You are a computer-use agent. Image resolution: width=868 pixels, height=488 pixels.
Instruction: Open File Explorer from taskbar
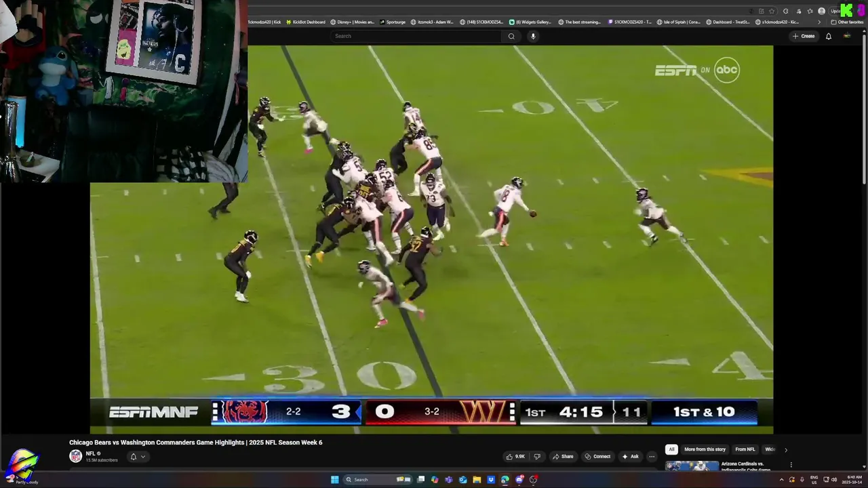477,479
